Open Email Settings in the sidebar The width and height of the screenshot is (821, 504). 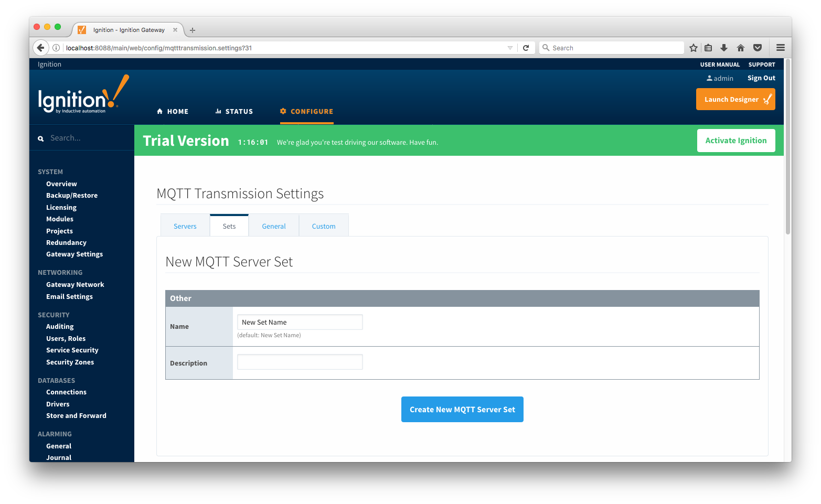pos(69,296)
